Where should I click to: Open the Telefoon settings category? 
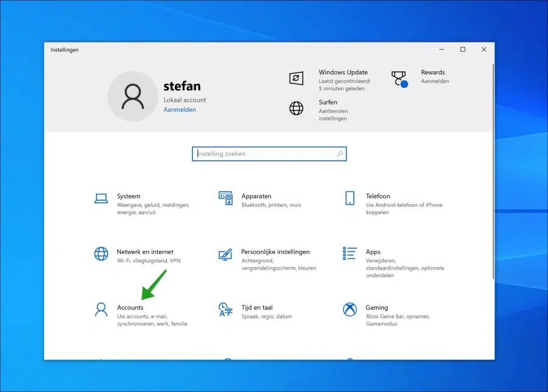[393, 203]
